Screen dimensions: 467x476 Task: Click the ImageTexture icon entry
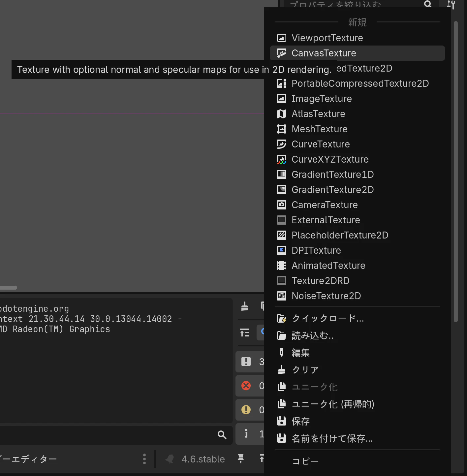click(x=357, y=99)
